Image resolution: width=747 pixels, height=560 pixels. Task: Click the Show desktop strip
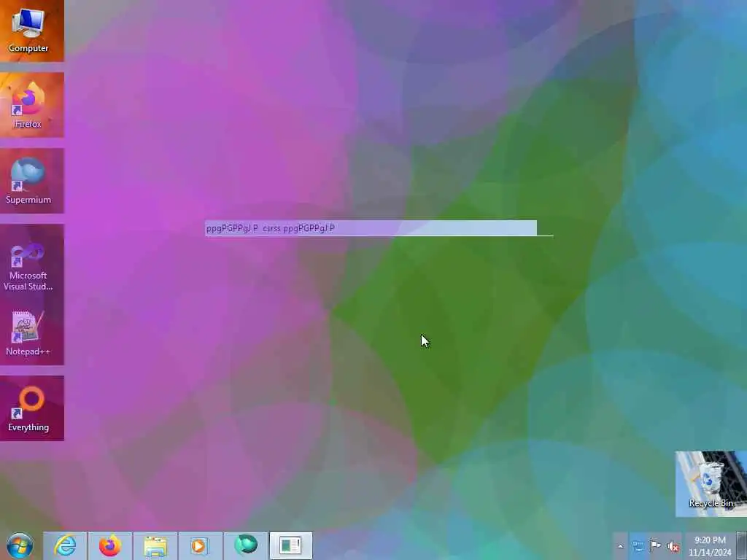click(x=742, y=546)
